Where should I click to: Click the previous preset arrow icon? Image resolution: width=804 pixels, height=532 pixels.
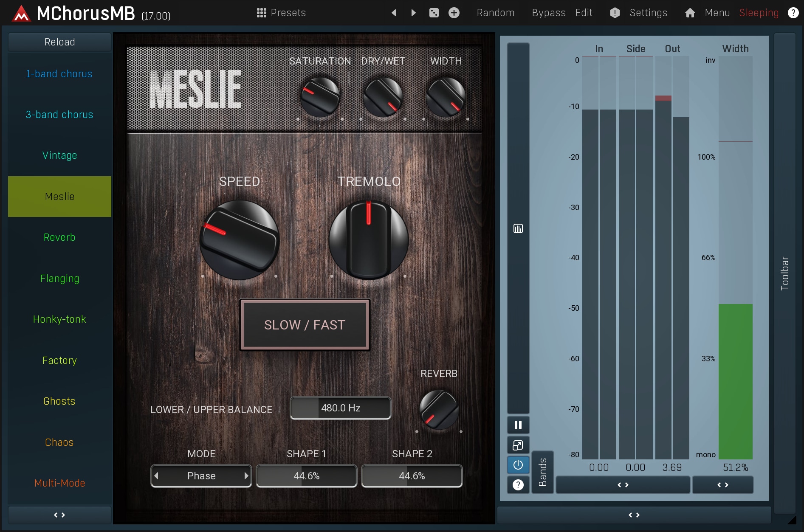click(394, 13)
